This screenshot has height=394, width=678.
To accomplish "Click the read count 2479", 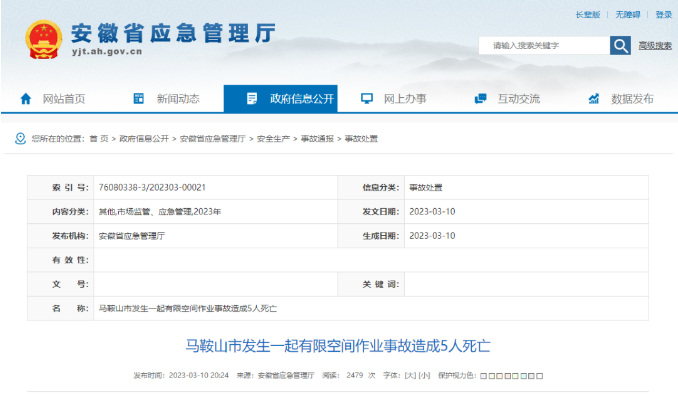I will [x=355, y=375].
